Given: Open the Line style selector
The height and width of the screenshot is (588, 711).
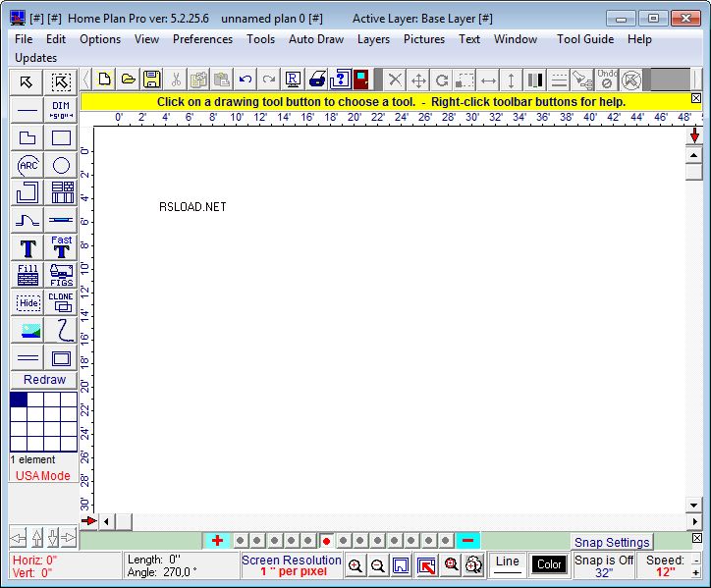Looking at the screenshot, I should tap(508, 564).
